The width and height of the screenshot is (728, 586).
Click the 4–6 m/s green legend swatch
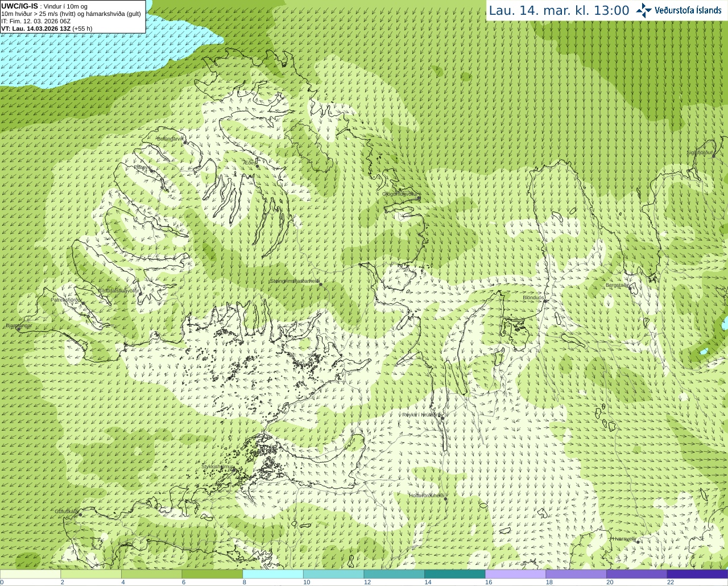tap(152, 574)
